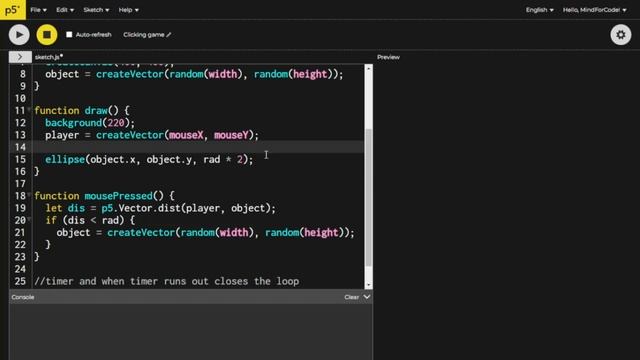
Task: Run the sketch with the play button
Action: point(19,35)
